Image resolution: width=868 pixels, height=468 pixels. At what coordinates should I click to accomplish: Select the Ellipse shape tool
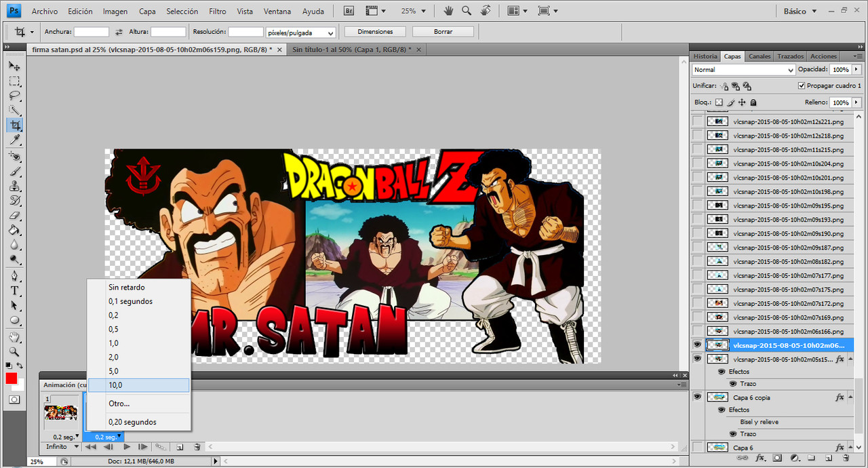14,320
